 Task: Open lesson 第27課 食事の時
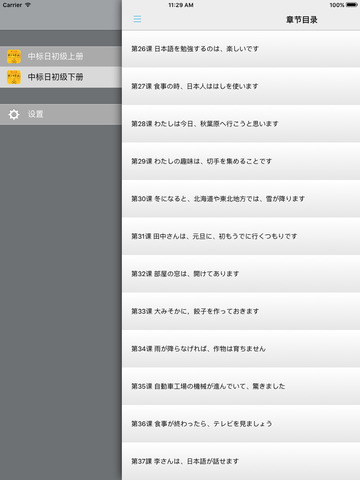point(241,86)
